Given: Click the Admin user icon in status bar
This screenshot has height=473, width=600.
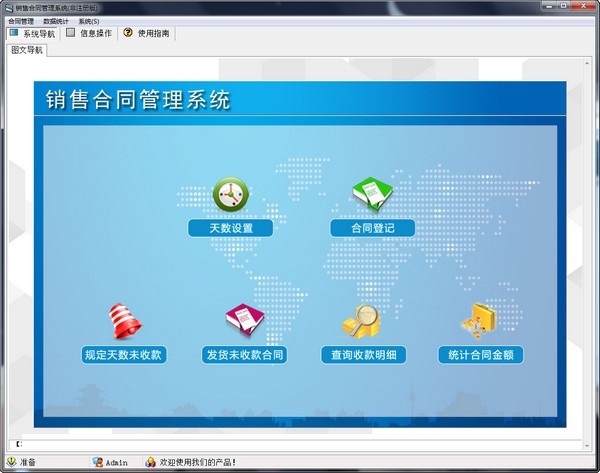Looking at the screenshot, I should [x=98, y=462].
